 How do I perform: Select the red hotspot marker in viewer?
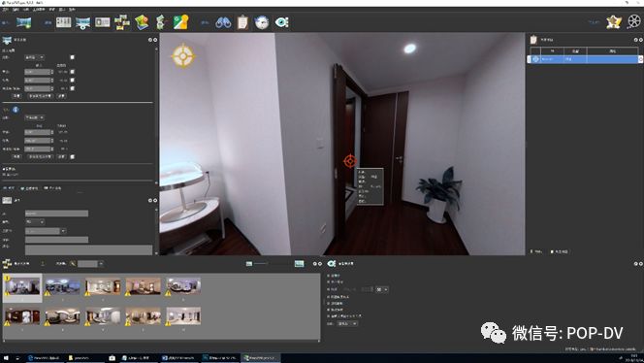350,161
